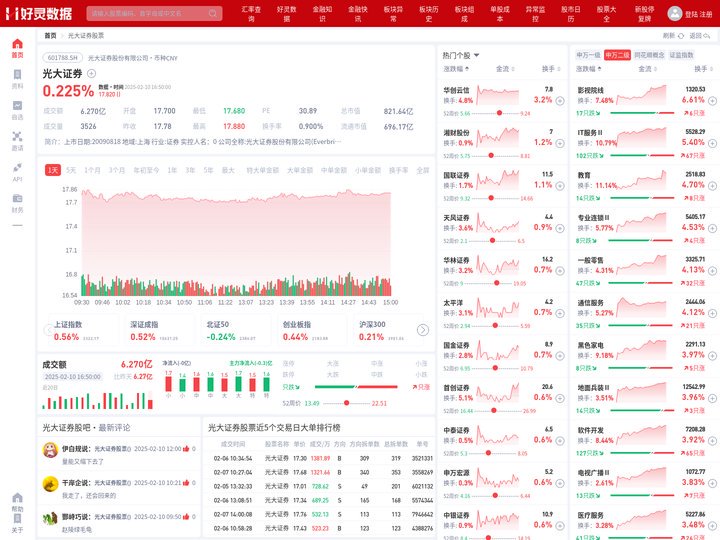Add 国联证券 with its plus icon

pos(560,186)
